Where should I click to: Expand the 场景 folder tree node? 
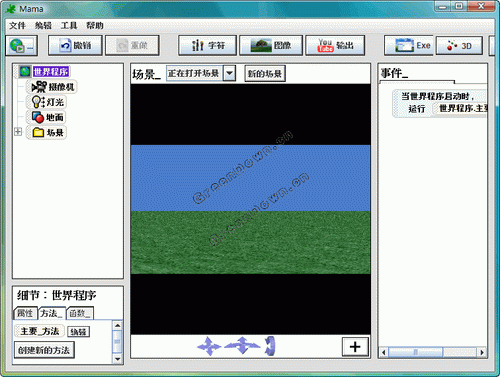coord(18,132)
